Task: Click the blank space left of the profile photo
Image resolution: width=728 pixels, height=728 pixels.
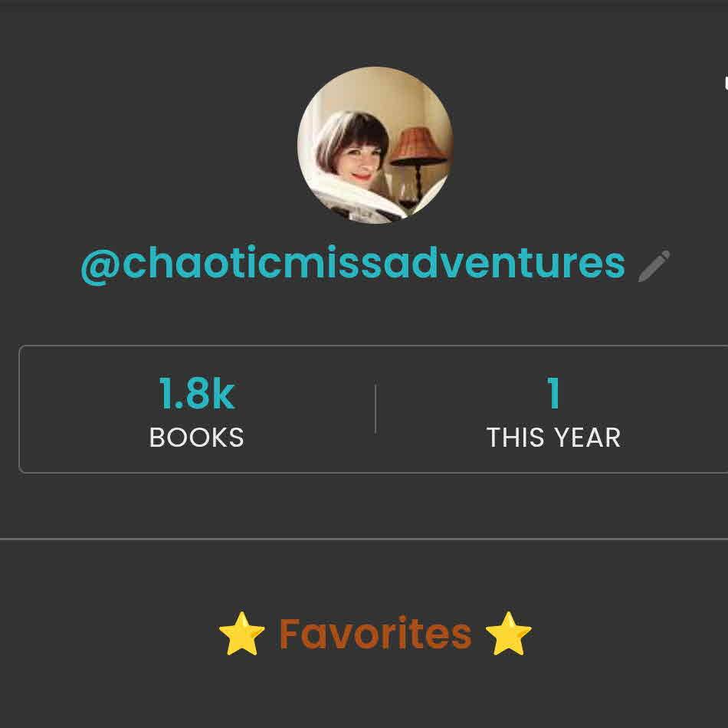Action: tap(153, 145)
